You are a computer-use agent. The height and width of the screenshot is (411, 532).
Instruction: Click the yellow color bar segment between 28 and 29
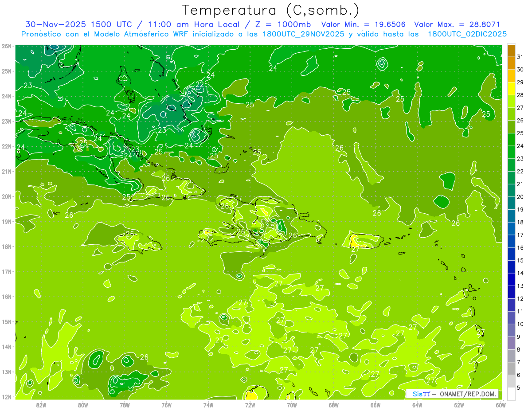511,89
